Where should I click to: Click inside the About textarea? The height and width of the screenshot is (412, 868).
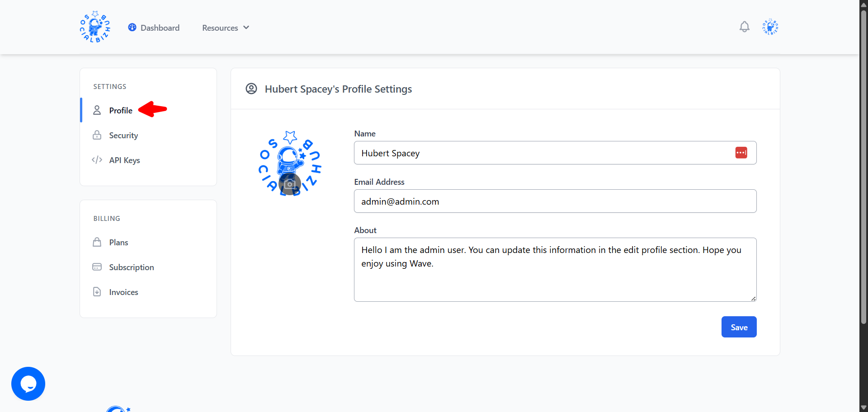[555, 270]
